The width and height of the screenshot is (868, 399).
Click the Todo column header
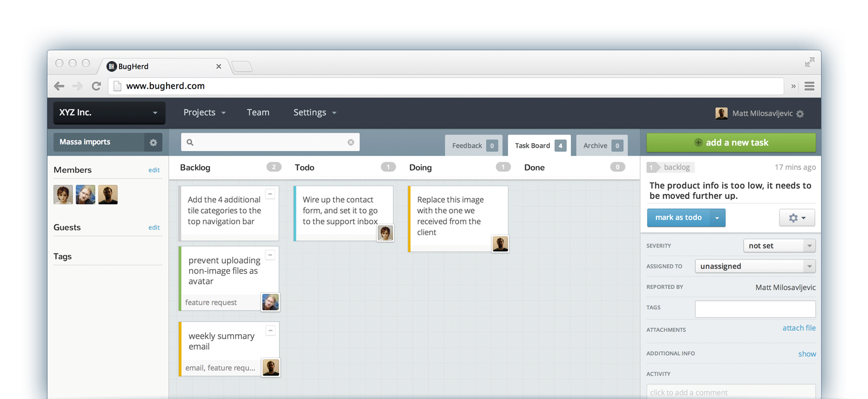click(305, 168)
